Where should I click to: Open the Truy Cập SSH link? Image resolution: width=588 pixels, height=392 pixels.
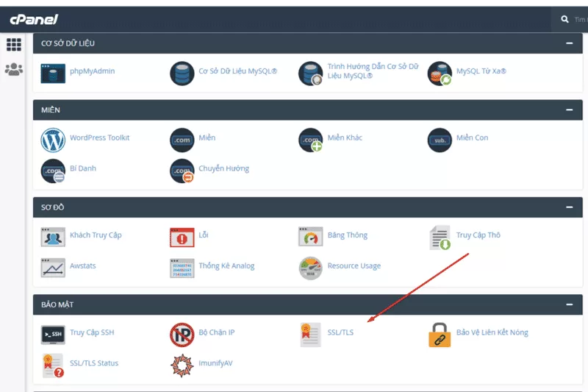click(92, 332)
